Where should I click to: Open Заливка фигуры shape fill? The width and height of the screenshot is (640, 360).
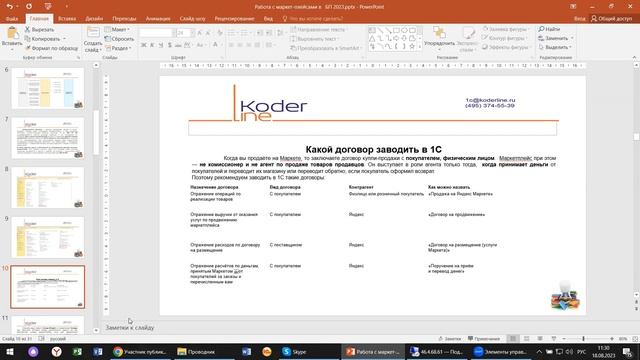click(x=505, y=29)
